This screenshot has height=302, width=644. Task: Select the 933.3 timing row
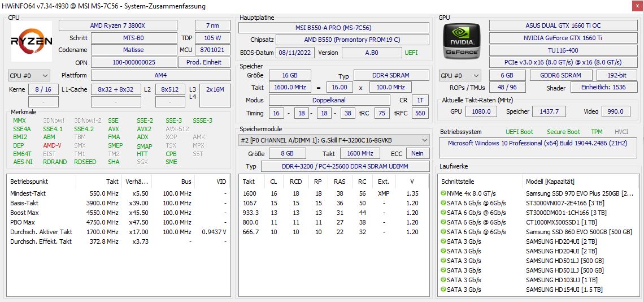pyautogui.click(x=334, y=213)
